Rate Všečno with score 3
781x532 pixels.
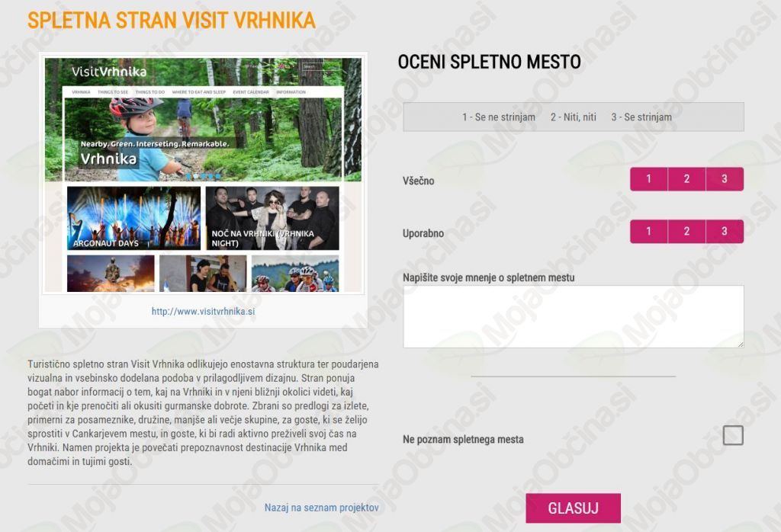[725, 179]
